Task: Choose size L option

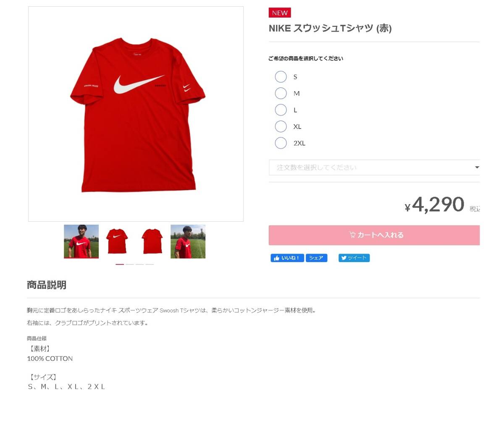Action: [x=281, y=110]
